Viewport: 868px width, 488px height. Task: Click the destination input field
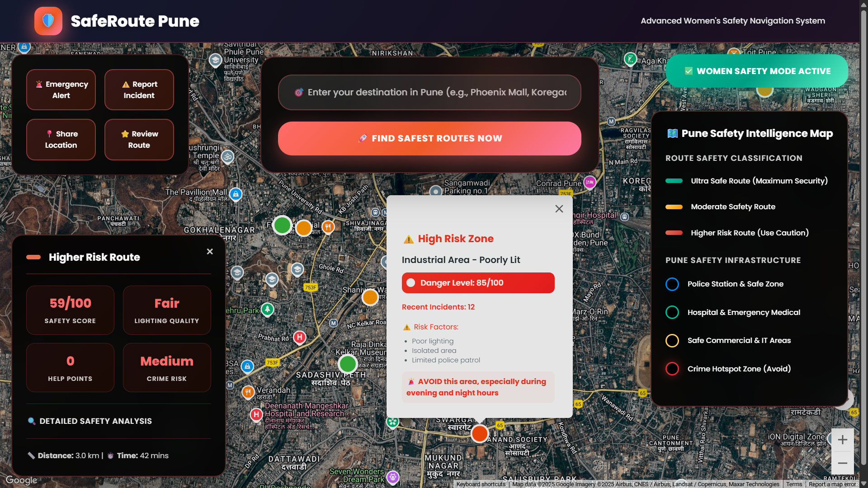[x=429, y=93]
